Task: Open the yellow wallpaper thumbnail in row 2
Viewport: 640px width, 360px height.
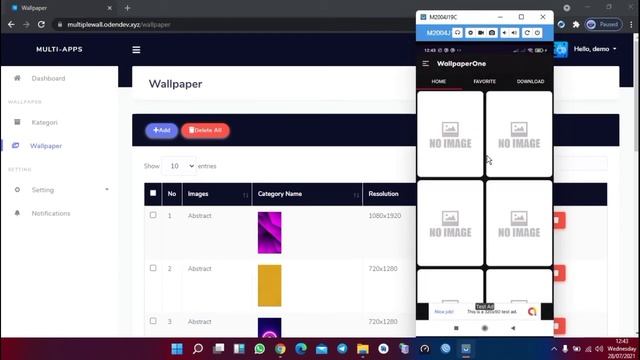Action: pyautogui.click(x=269, y=286)
